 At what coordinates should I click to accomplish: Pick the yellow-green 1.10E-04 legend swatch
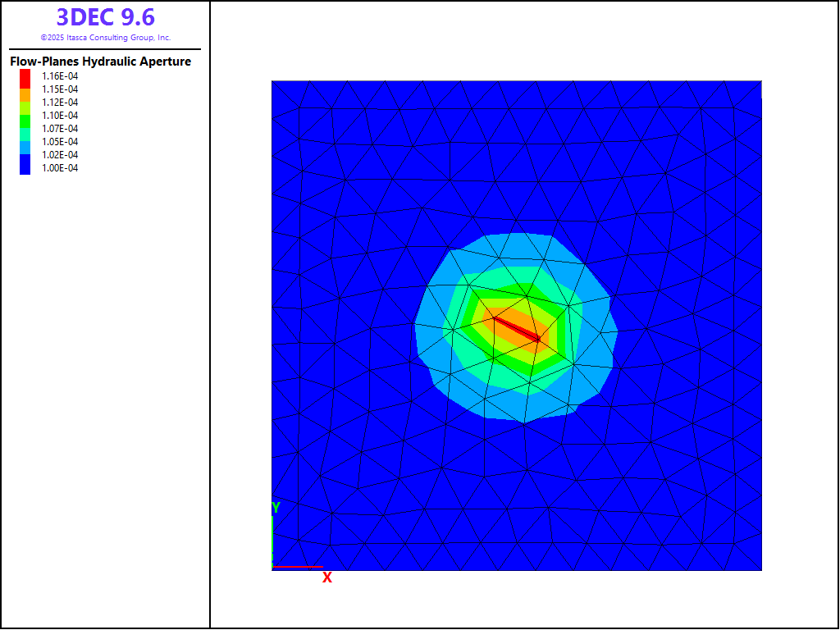tap(25, 115)
